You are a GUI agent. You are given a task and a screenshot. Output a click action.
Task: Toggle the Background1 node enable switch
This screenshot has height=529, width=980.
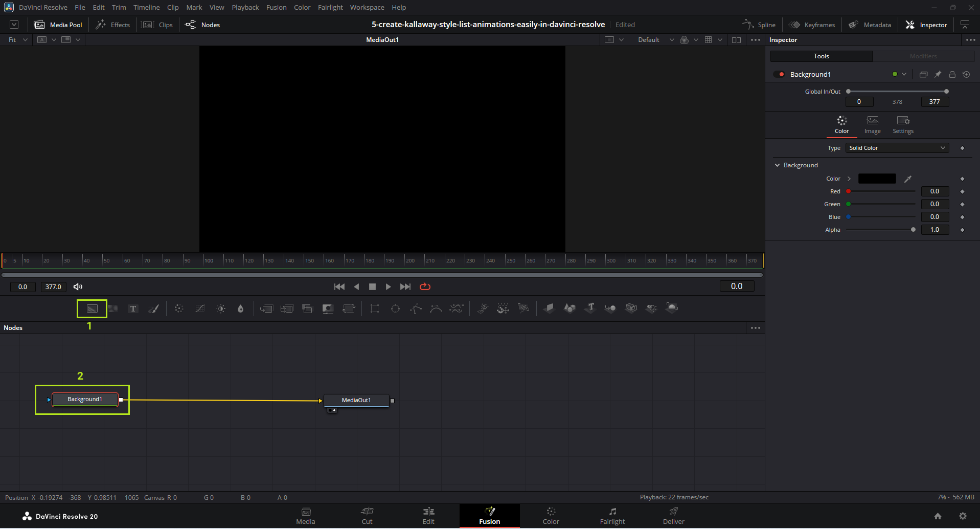point(779,74)
